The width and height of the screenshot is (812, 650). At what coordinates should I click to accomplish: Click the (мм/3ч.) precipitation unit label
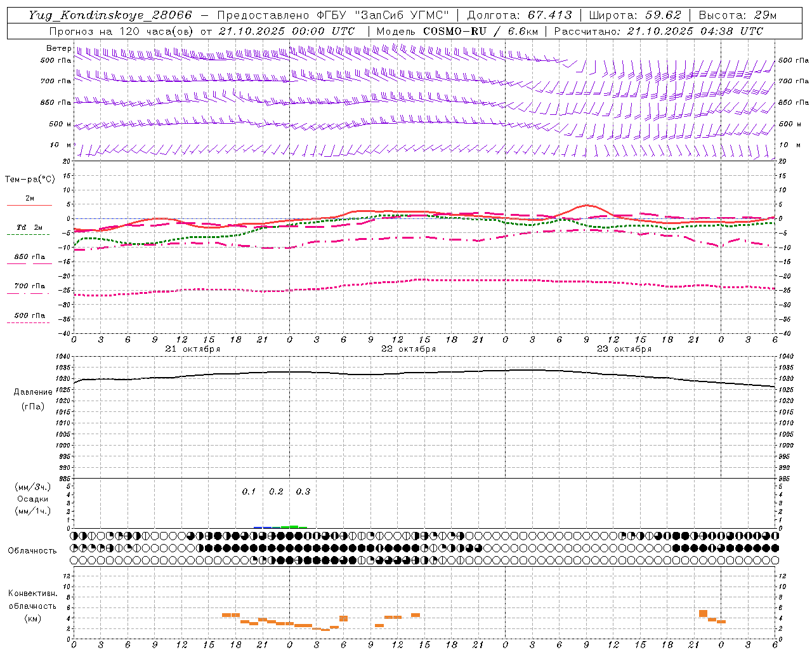click(33, 487)
